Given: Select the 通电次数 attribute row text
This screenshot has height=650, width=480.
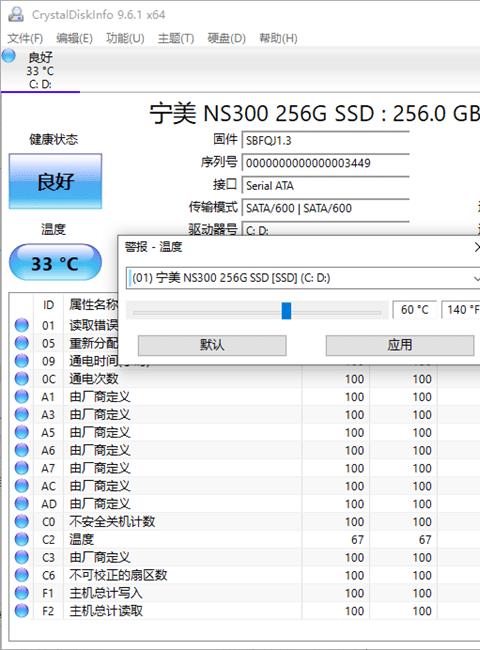Looking at the screenshot, I should 94,378.
